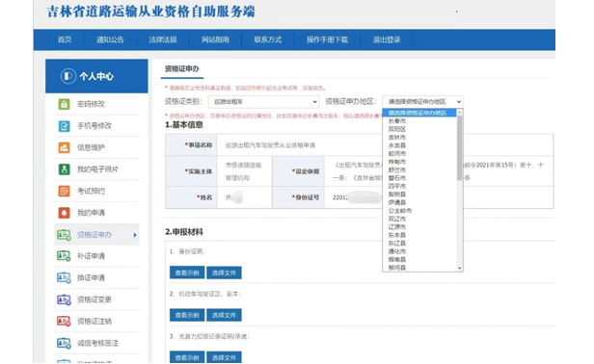
Task: Select 公主岭市 in the dropdown list
Action: tap(399, 211)
